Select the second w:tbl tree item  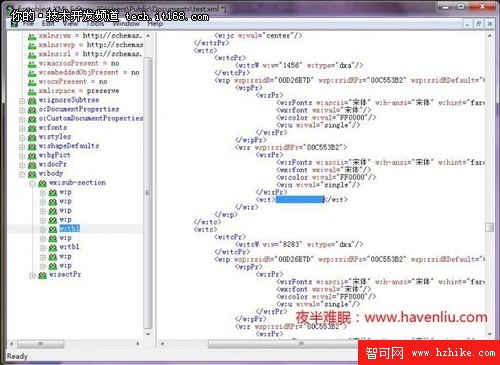point(69,247)
